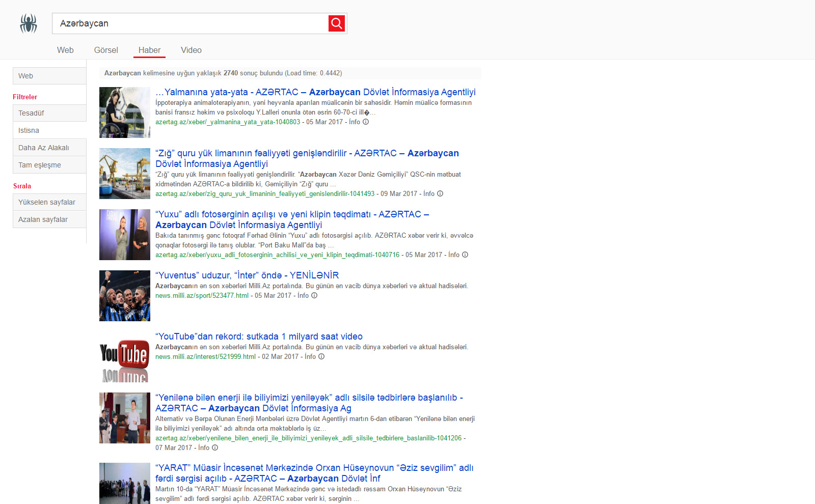This screenshot has width=815, height=504.
Task: Apply the Tam eşleşme filter
Action: point(49,165)
